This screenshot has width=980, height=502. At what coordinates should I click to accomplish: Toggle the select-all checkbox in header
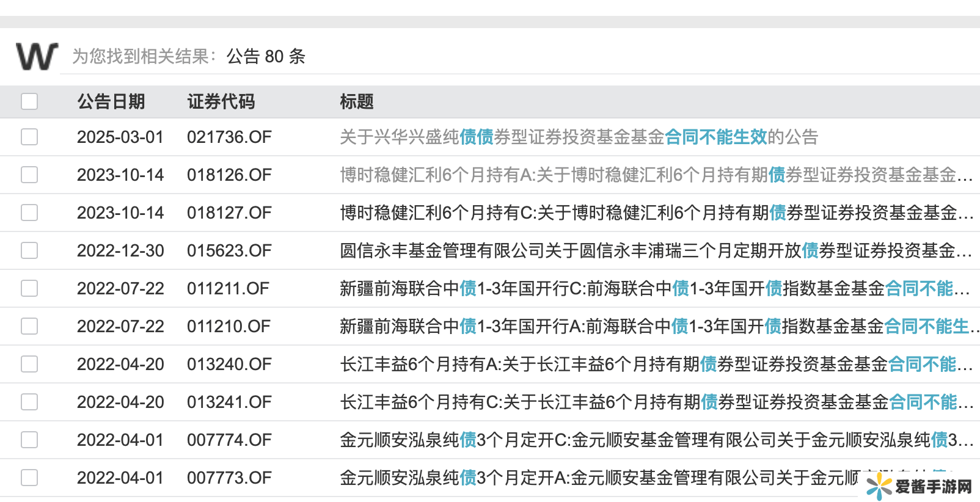(x=29, y=101)
